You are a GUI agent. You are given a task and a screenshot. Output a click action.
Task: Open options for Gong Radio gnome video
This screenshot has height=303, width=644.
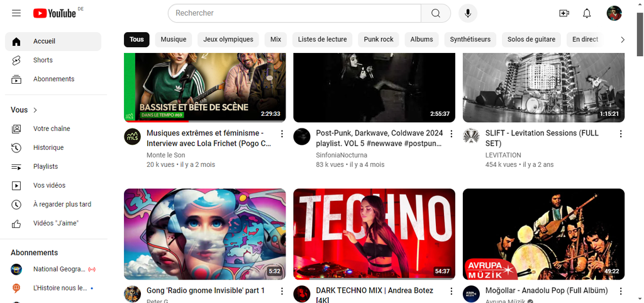(282, 291)
